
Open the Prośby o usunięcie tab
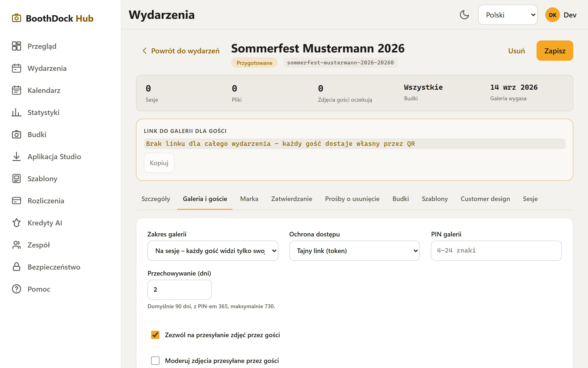pos(352,199)
